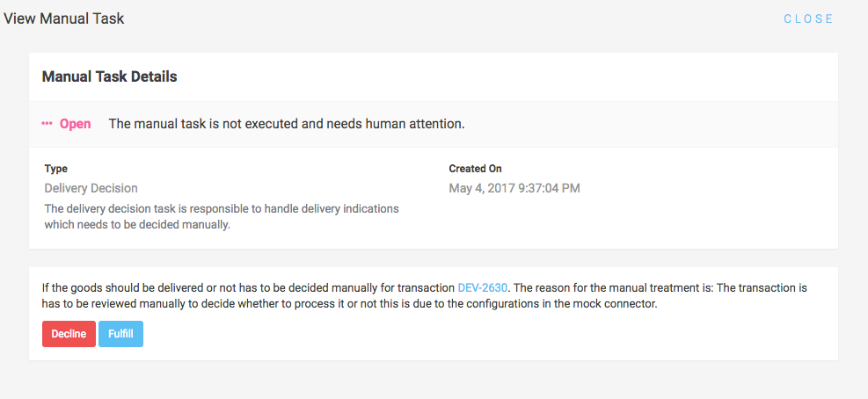
Task: Click the May 4, 2017 creation timestamp
Action: 514,188
